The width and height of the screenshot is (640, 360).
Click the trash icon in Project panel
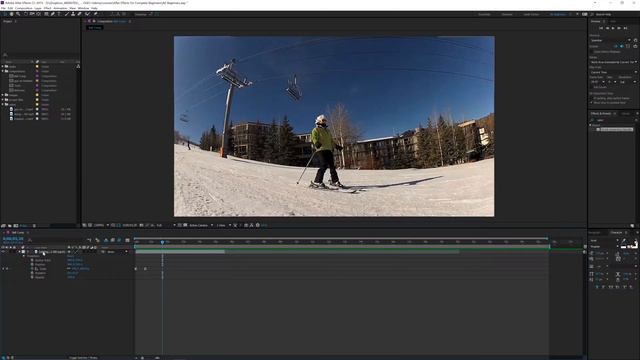point(34,225)
